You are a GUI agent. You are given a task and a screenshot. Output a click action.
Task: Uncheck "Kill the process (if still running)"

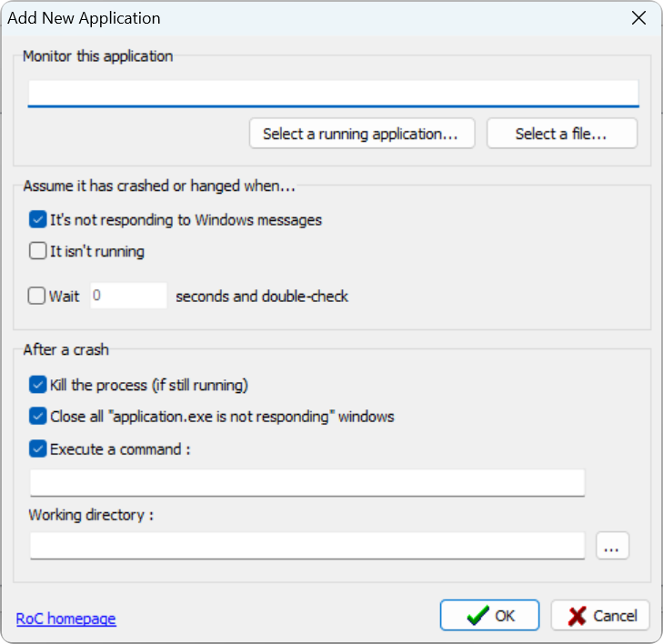click(38, 385)
